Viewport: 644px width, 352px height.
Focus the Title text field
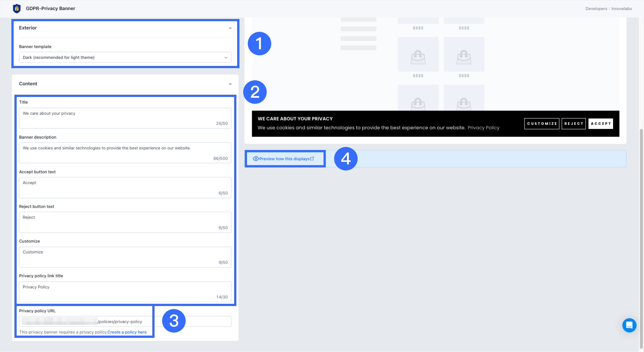[125, 118]
